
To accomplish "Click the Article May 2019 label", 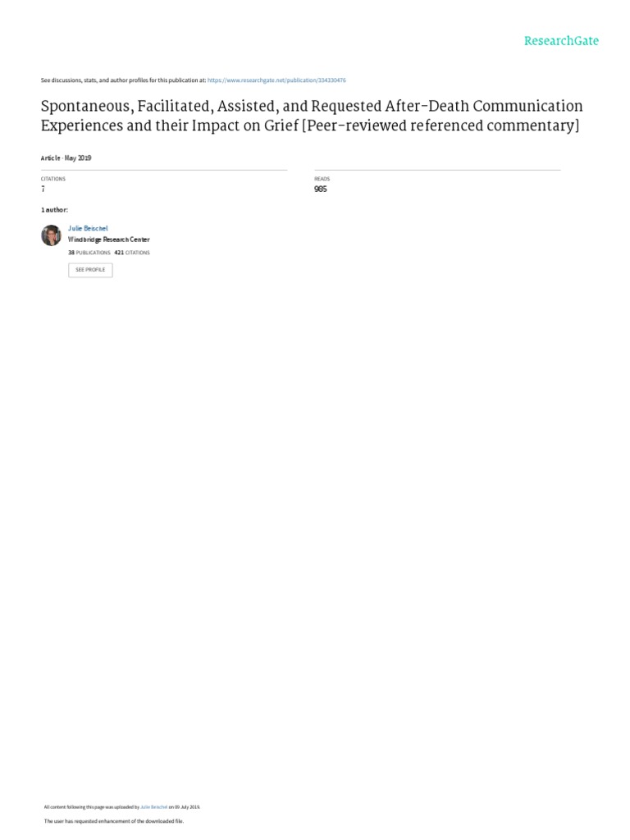I will click(x=66, y=158).
